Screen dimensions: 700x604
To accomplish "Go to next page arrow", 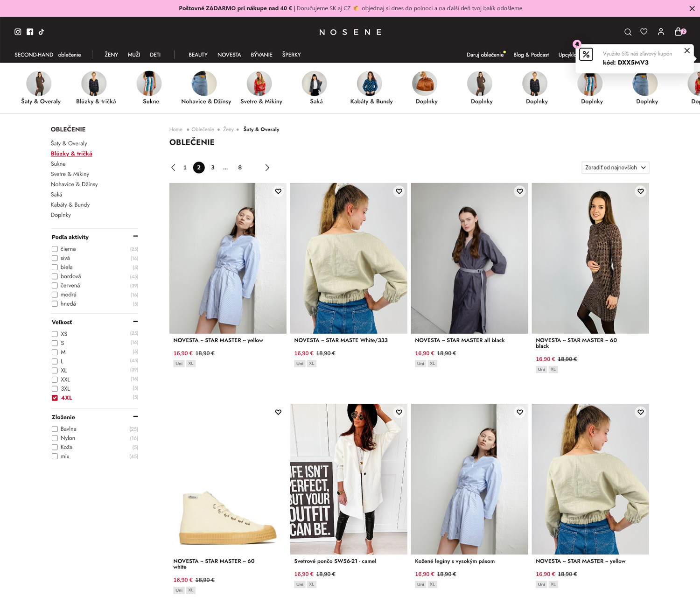I will (267, 168).
